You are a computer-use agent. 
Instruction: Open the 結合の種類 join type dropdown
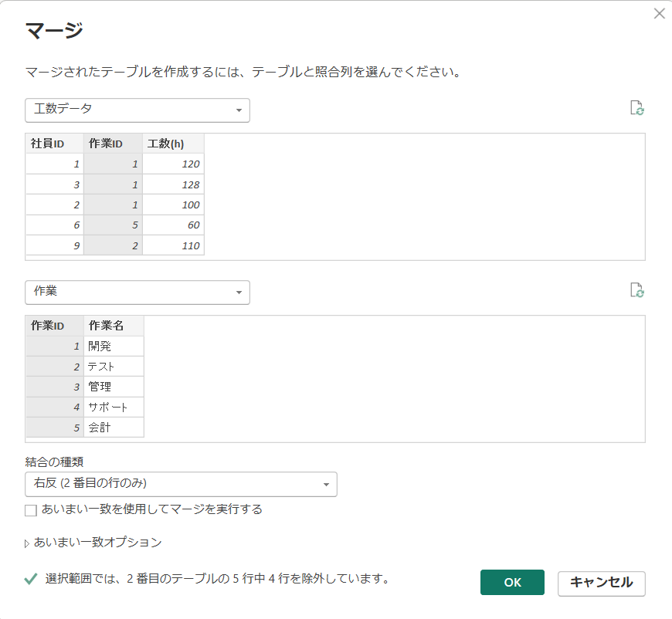coord(181,484)
